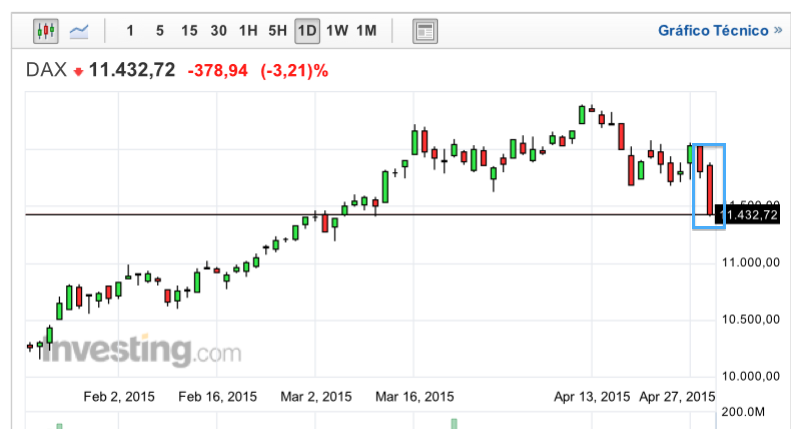Click the black 11.432,72 price label on the axis
Image resolution: width=803 pixels, height=429 pixels.
coord(749,215)
